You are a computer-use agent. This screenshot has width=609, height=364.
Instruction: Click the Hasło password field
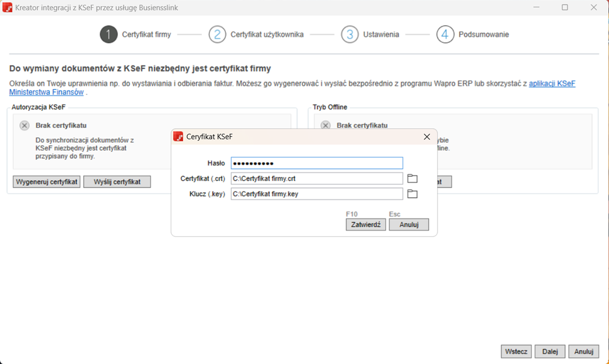(317, 163)
